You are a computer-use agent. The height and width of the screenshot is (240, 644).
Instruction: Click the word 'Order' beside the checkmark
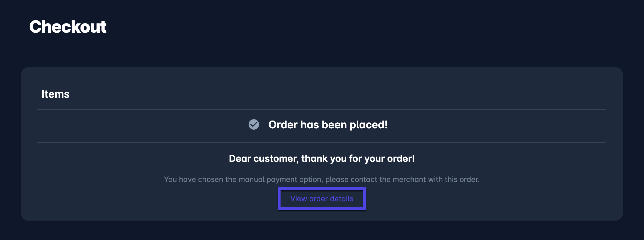(283, 125)
